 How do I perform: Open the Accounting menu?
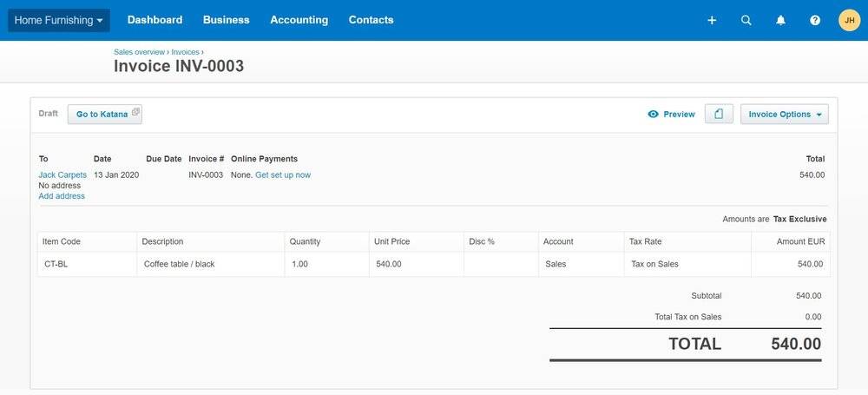[x=299, y=20]
